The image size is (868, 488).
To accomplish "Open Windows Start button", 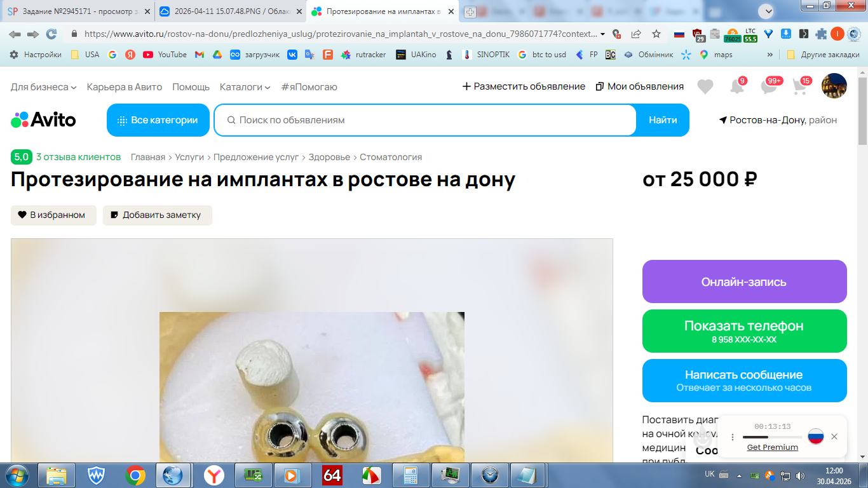I will tap(17, 475).
